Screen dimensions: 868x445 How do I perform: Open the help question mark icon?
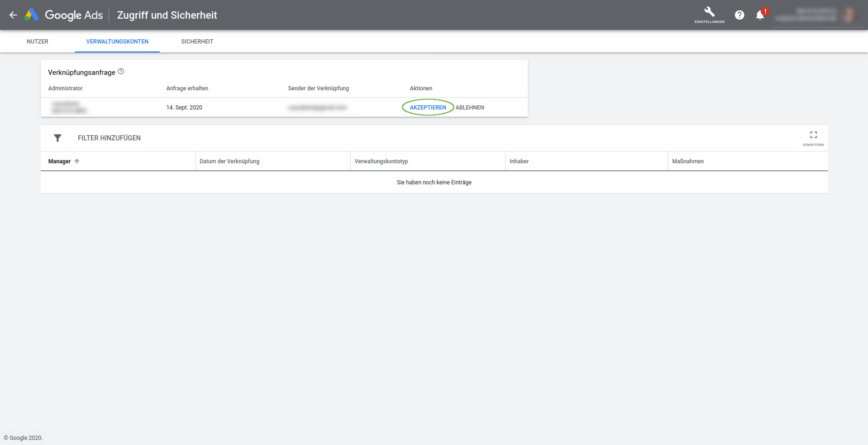739,15
